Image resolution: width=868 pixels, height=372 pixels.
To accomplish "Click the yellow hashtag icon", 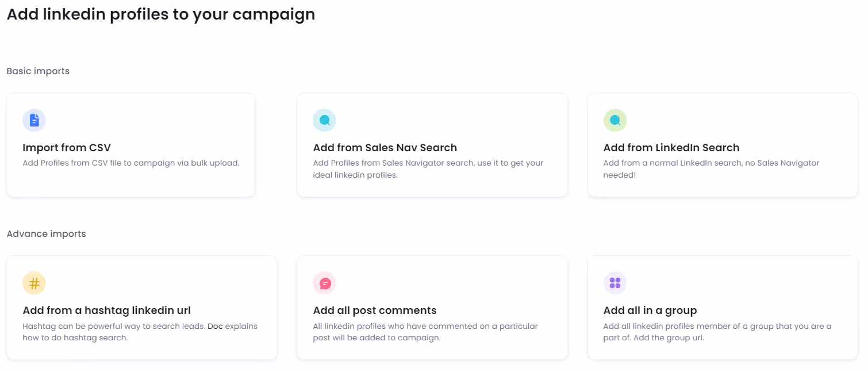I will point(34,283).
